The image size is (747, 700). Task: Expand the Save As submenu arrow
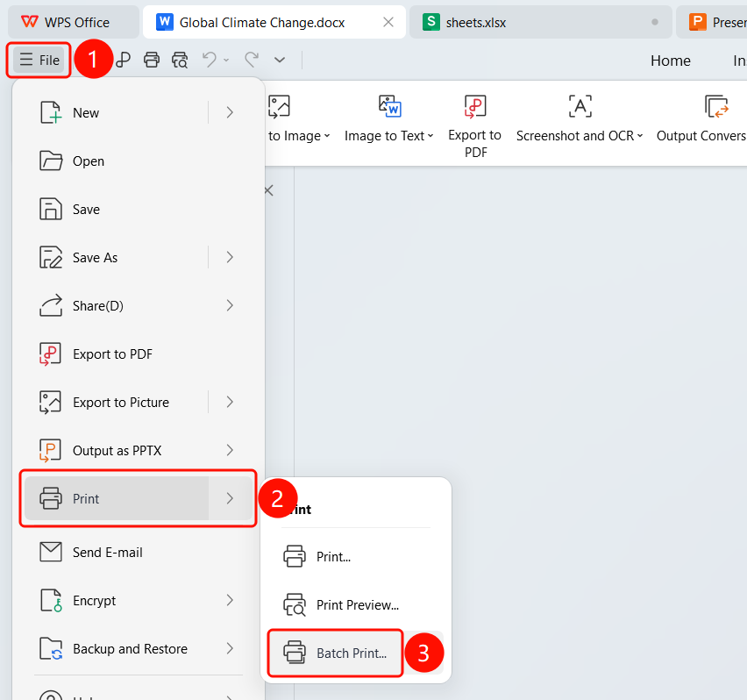(x=230, y=257)
